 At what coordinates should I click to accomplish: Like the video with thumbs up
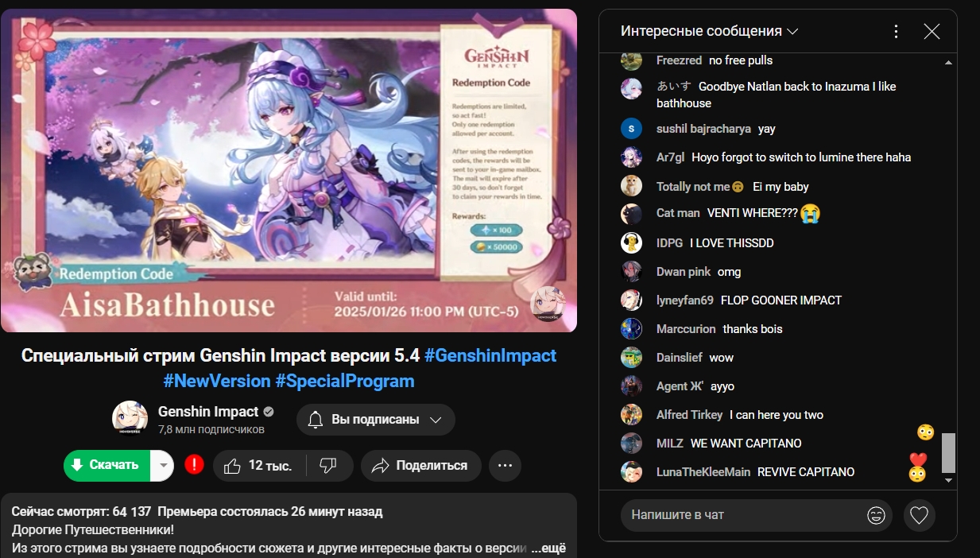[259, 465]
